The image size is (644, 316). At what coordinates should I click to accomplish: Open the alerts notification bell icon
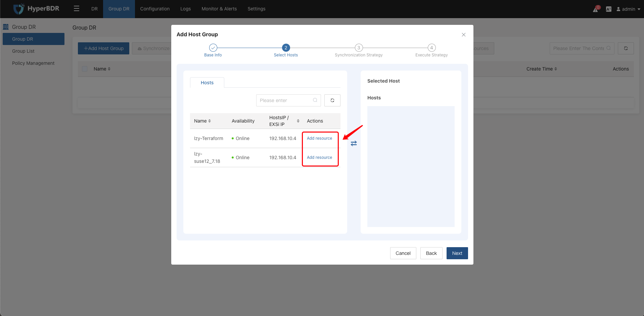coord(596,9)
